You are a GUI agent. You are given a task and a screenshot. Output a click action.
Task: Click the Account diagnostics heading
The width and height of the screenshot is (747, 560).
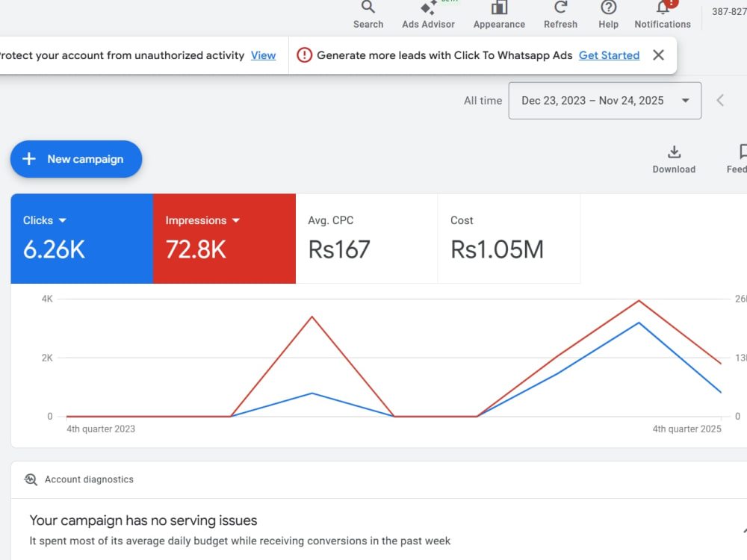click(x=89, y=479)
